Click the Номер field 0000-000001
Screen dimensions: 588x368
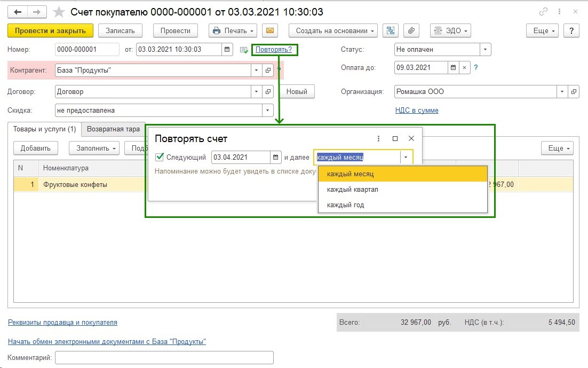click(x=87, y=50)
